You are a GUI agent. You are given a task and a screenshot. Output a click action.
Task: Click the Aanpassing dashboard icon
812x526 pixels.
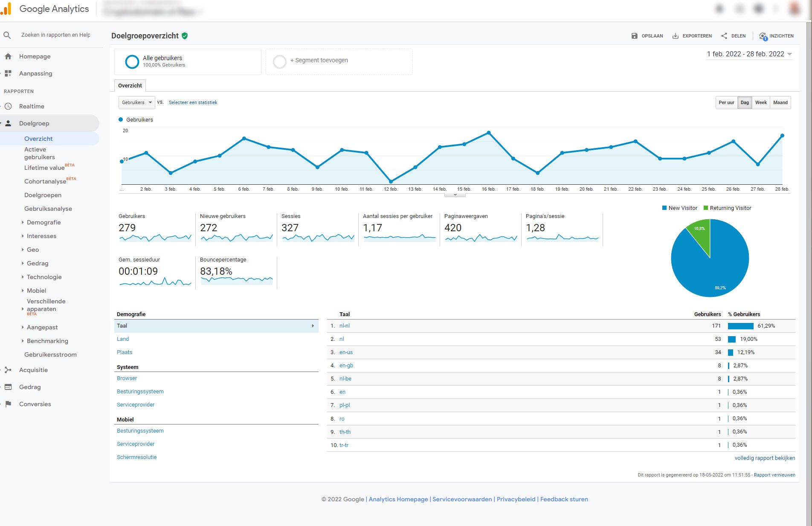click(8, 73)
